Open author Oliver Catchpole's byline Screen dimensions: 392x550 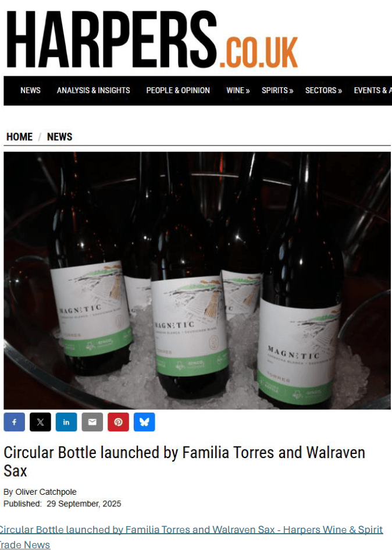pos(46,492)
